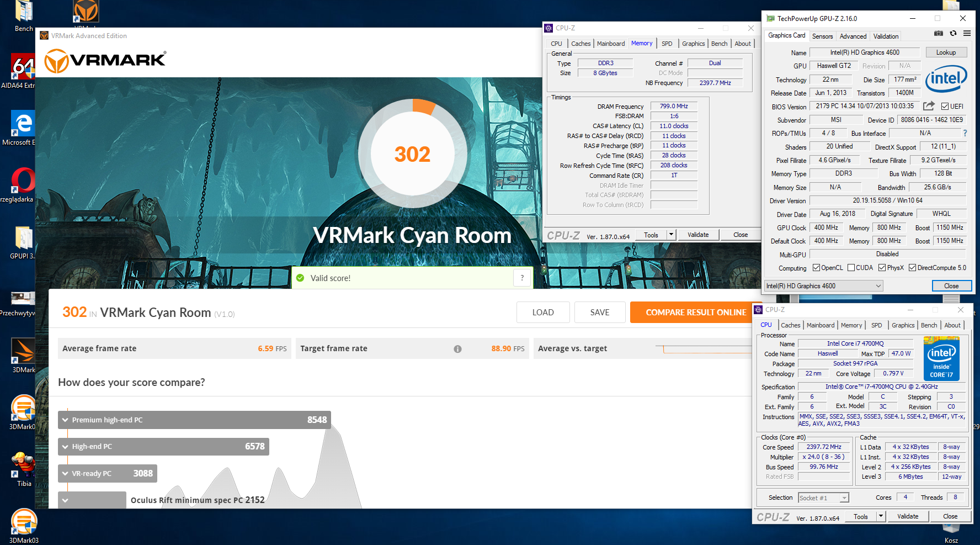Open Sensors tab in GPU-Z
This screenshot has width=980, height=545.
click(822, 36)
